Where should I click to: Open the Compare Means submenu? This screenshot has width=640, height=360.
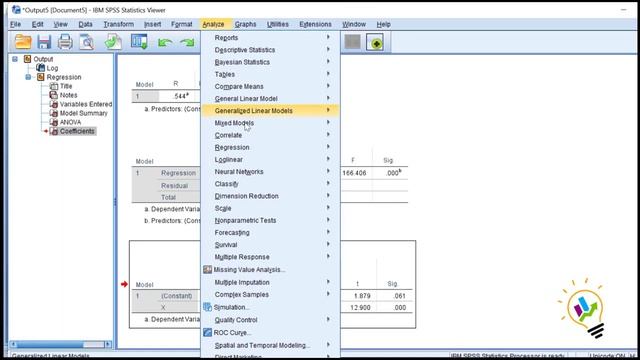click(x=270, y=86)
